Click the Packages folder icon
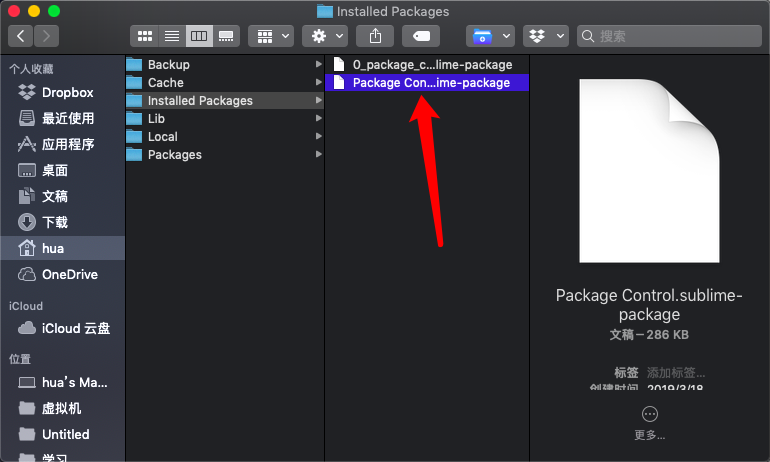This screenshot has height=462, width=770. pos(134,155)
